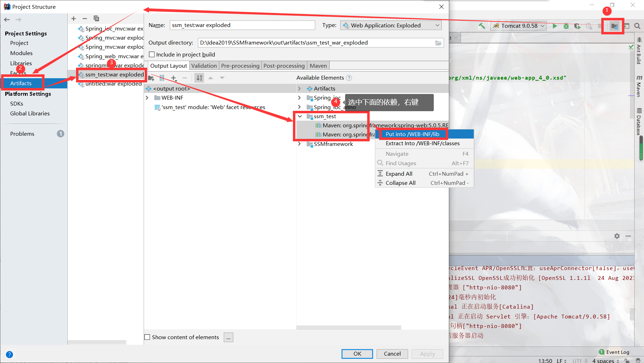Click the Build project hammer icon

point(482,26)
